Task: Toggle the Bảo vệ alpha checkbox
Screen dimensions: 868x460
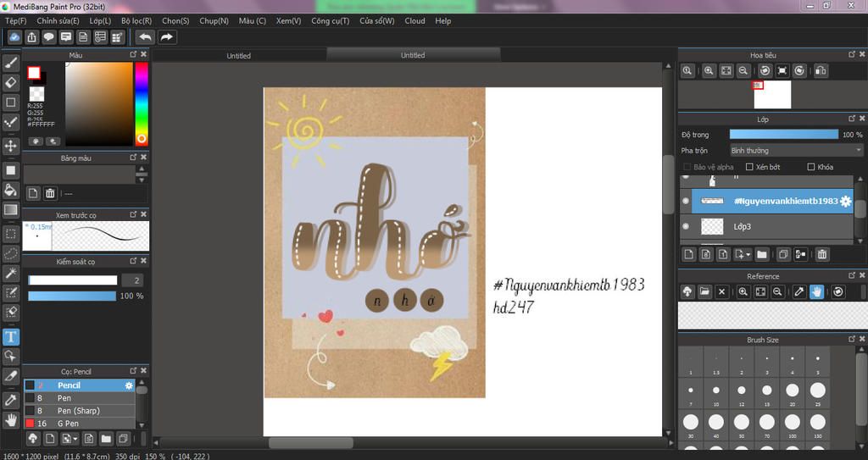Action: pos(687,167)
